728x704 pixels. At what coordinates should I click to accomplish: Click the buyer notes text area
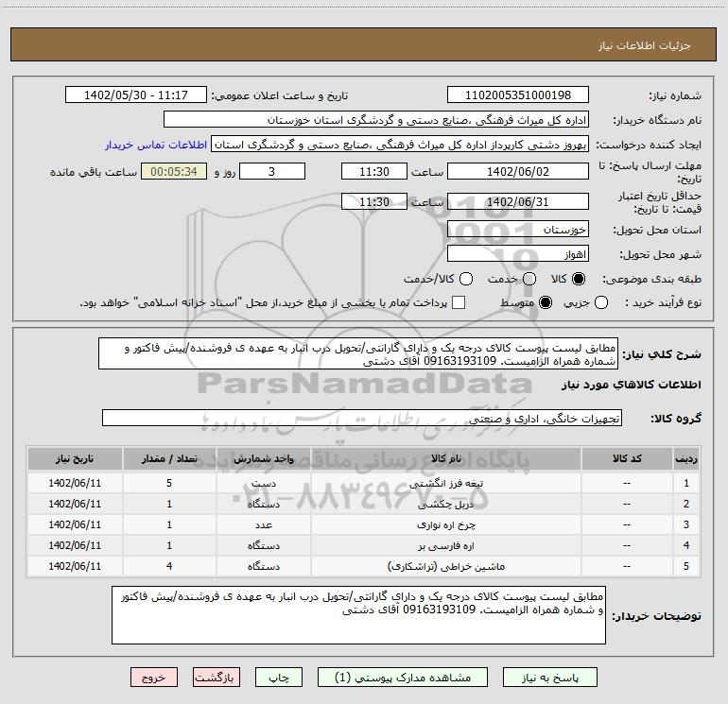click(358, 615)
